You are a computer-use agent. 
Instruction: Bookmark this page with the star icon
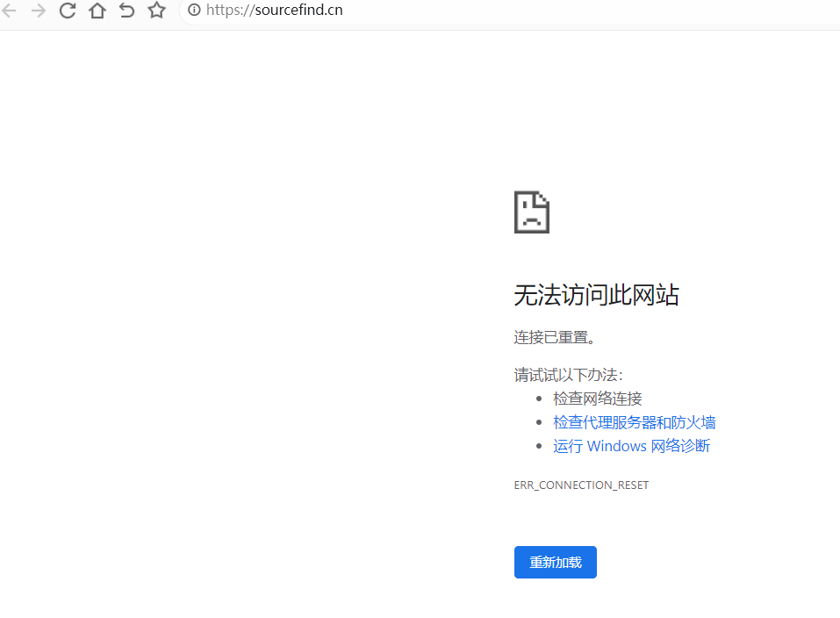pyautogui.click(x=156, y=11)
